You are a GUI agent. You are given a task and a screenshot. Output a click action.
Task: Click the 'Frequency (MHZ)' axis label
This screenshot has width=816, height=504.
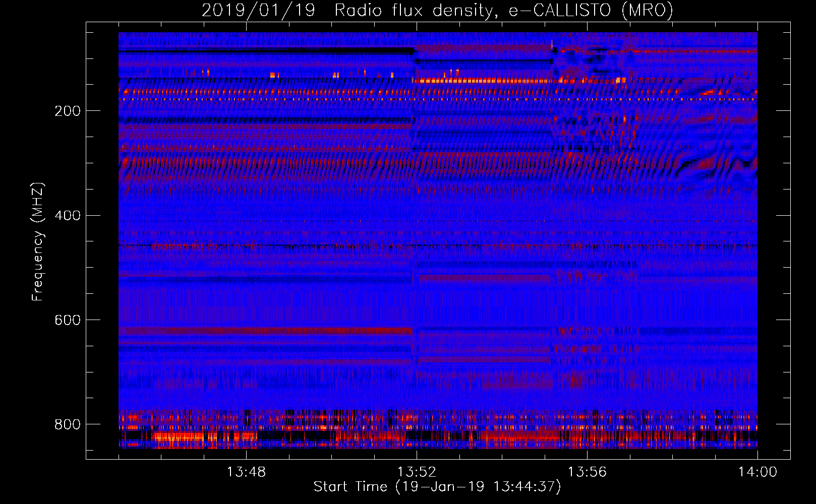pyautogui.click(x=37, y=242)
